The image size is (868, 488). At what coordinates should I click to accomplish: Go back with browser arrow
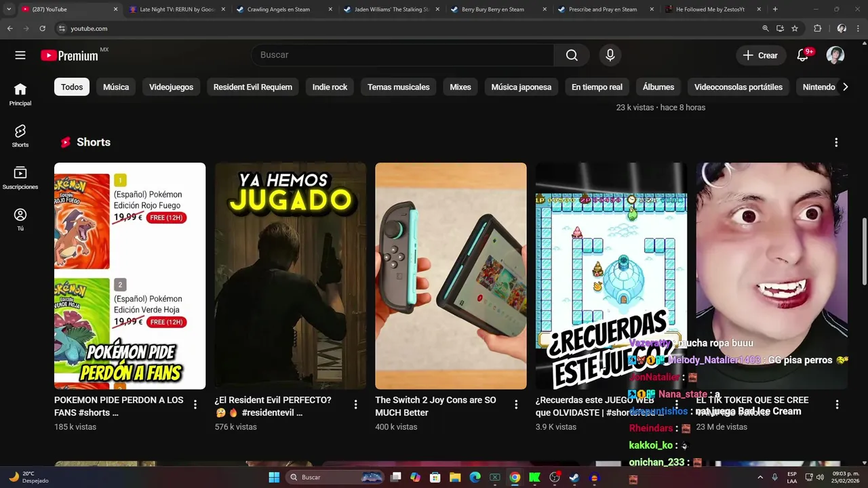(x=9, y=28)
